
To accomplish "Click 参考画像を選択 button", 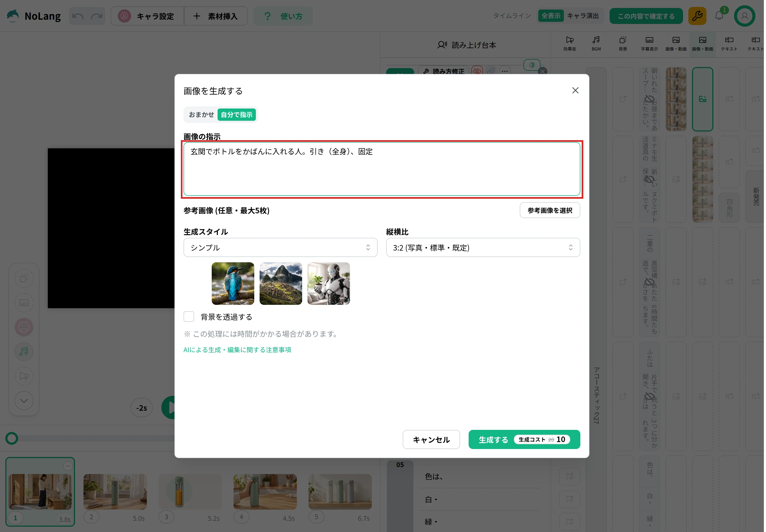I will point(550,210).
